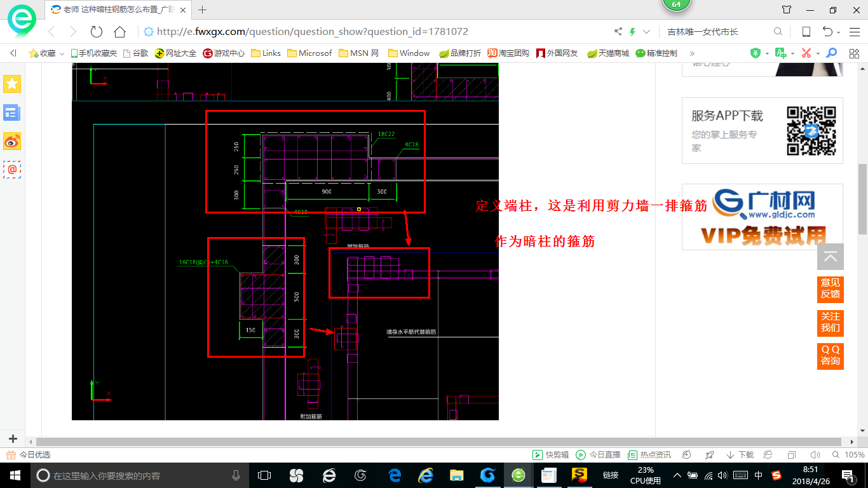
Task: Open the 谷歌 bookmark
Action: pyautogui.click(x=135, y=53)
